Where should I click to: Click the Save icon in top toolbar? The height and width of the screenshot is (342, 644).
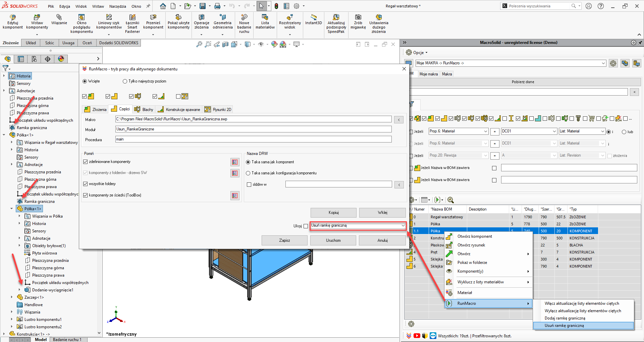click(203, 6)
